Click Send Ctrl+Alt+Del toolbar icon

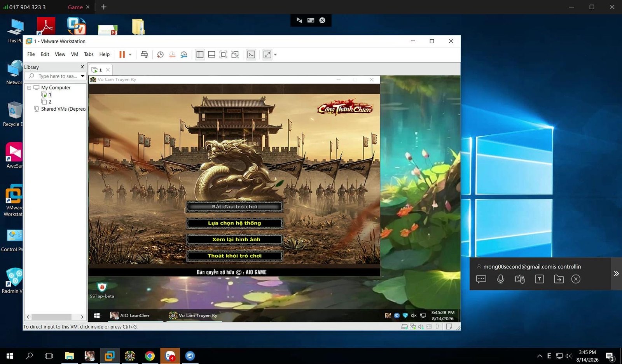coord(144,55)
